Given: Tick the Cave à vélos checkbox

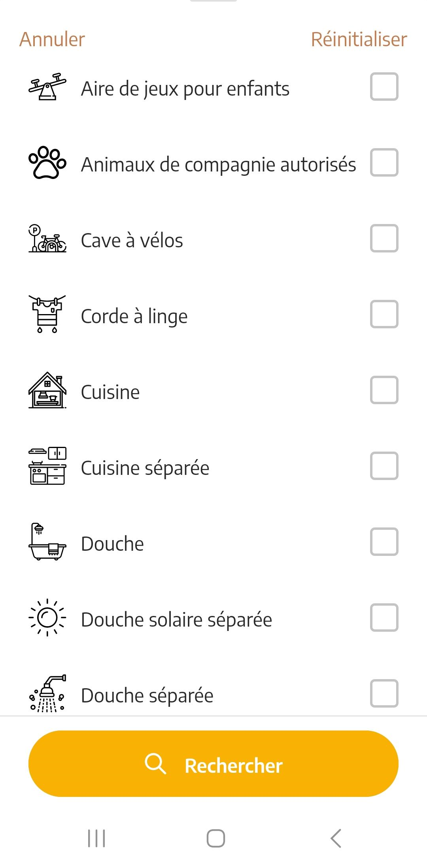Looking at the screenshot, I should [x=384, y=238].
